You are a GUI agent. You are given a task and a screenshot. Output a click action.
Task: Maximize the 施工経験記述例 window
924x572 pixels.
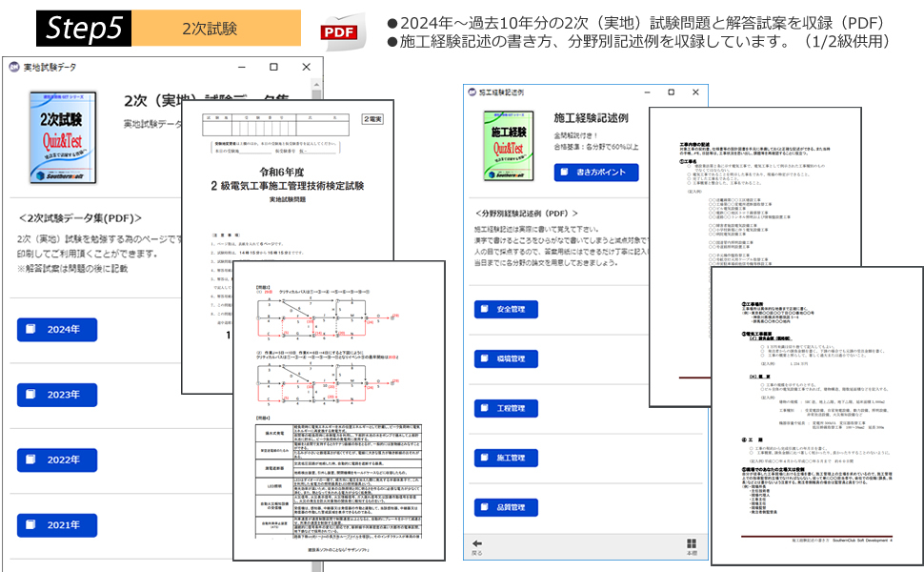(x=672, y=92)
